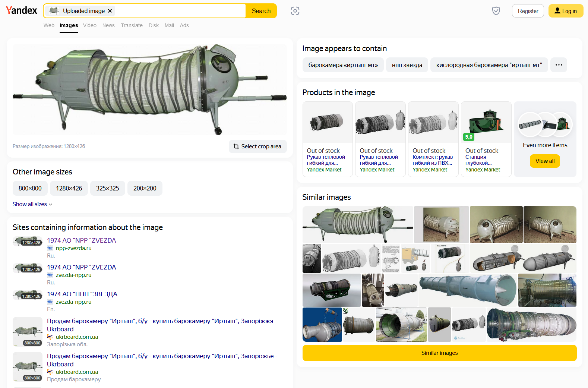The height and width of the screenshot is (388, 588).
Task: Click the Register button
Action: pyautogui.click(x=528, y=11)
